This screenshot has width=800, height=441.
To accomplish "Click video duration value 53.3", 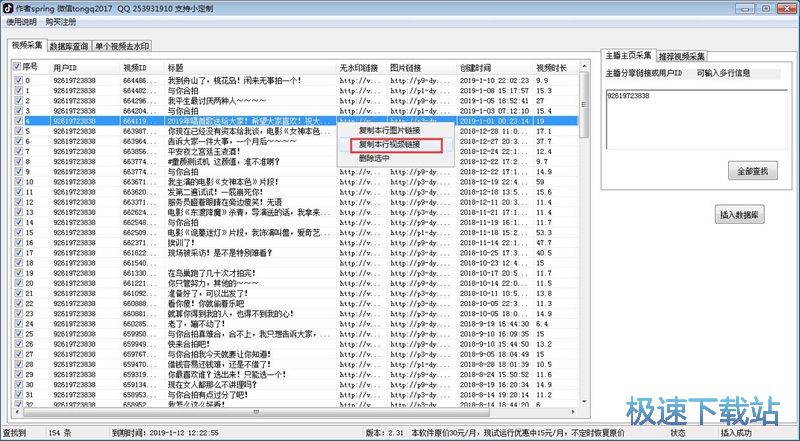I will (x=544, y=232).
